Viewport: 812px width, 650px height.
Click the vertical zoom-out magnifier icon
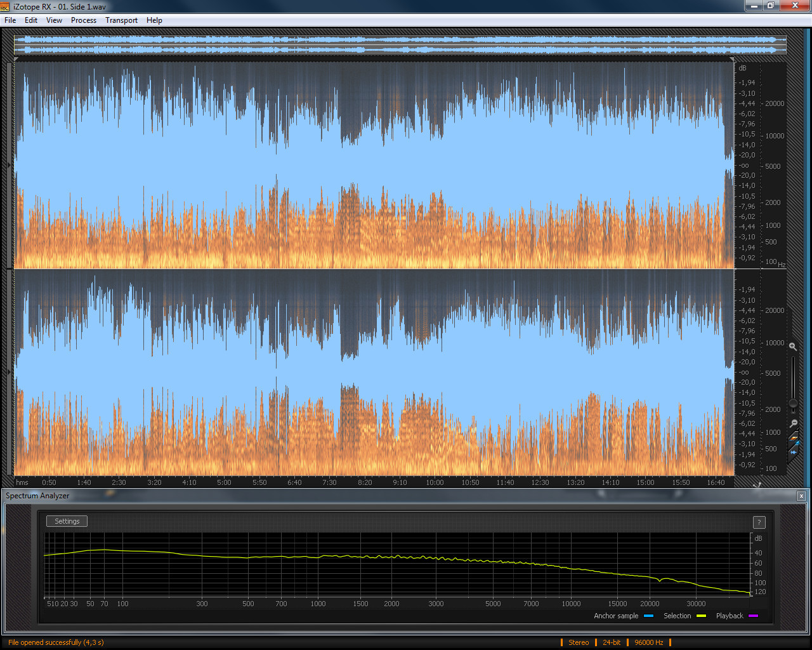click(x=793, y=423)
